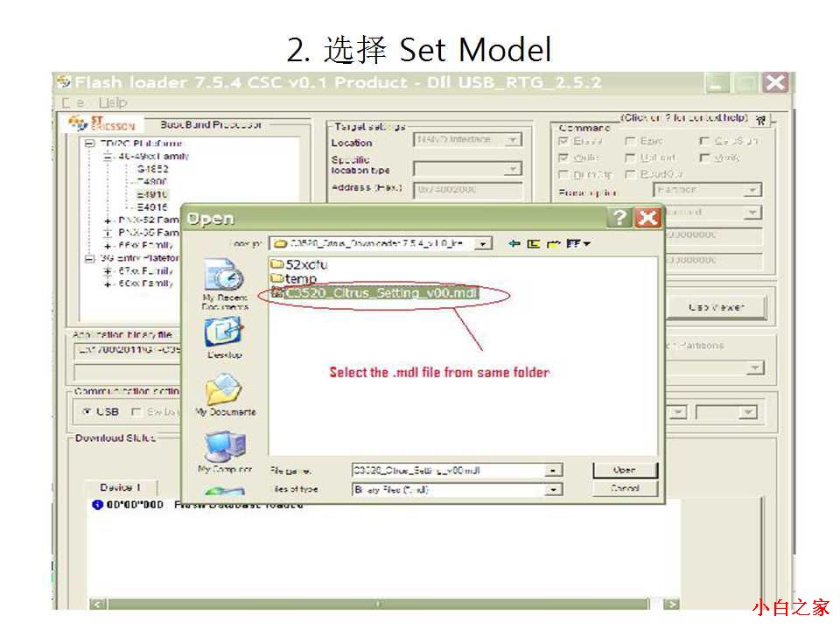Click the Address (Hex) field
The width and height of the screenshot is (840, 630).
coord(468,189)
